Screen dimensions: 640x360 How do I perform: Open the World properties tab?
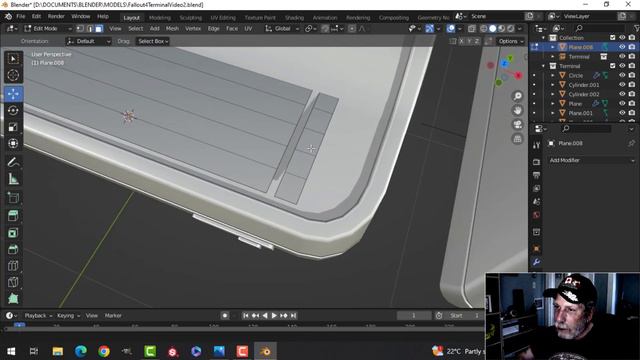click(536, 215)
